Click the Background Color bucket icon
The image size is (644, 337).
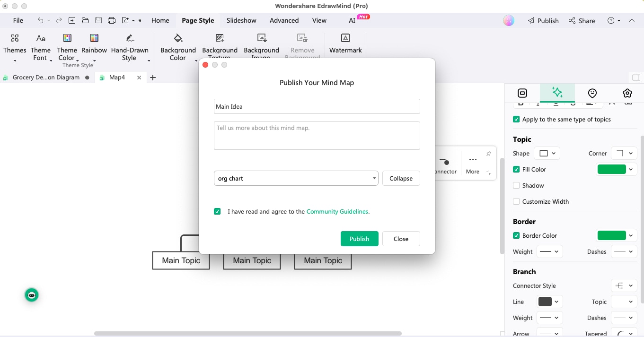click(x=178, y=38)
